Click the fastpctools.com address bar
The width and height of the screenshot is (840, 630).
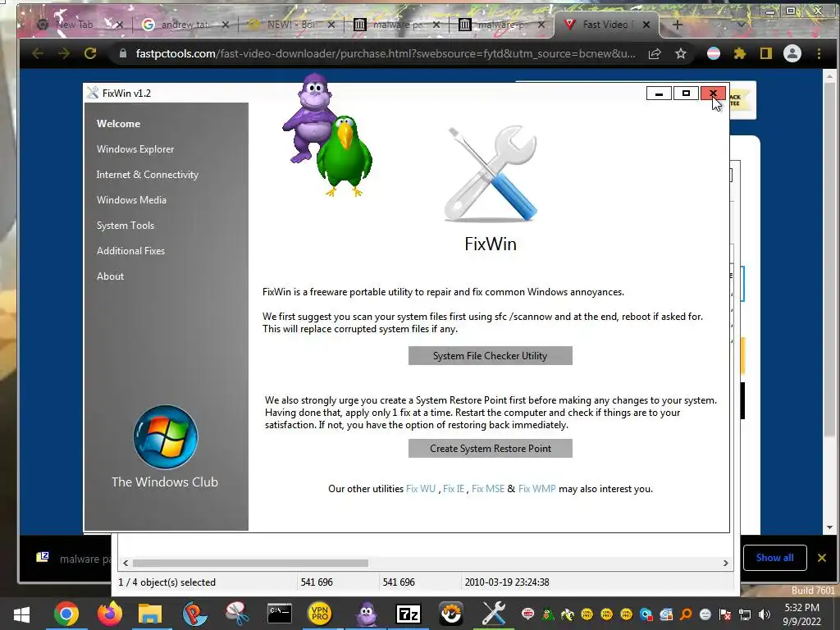pyautogui.click(x=385, y=53)
